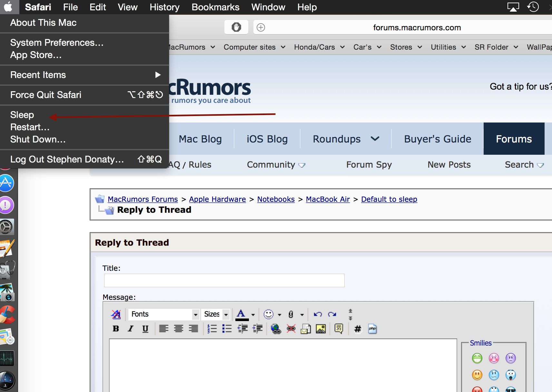Toggle underline formatting in message editor
The image size is (552, 392).
coord(145,328)
